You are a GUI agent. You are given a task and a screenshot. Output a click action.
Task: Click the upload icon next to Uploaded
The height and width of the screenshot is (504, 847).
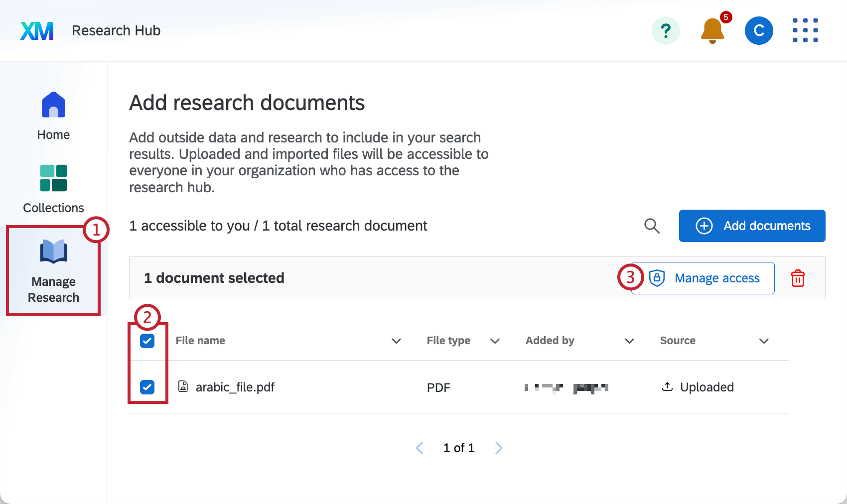[667, 387]
